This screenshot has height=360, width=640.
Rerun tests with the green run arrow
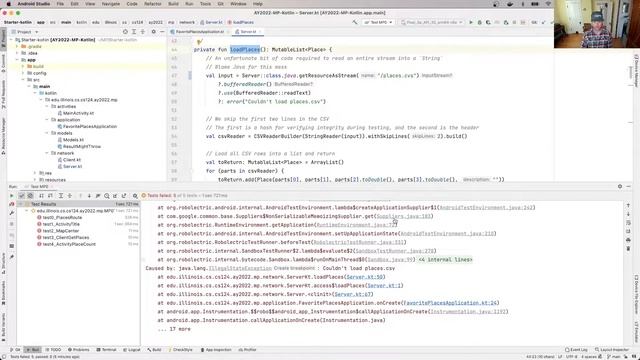click(11, 196)
